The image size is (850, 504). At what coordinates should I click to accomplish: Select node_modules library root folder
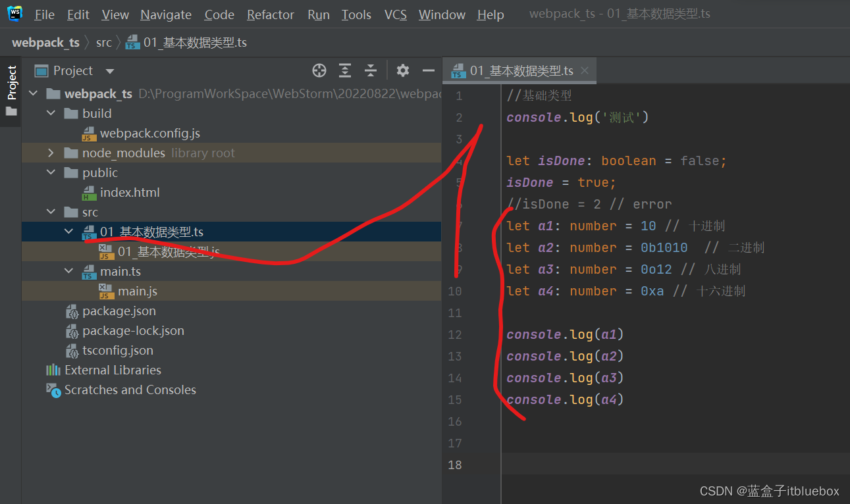231,153
